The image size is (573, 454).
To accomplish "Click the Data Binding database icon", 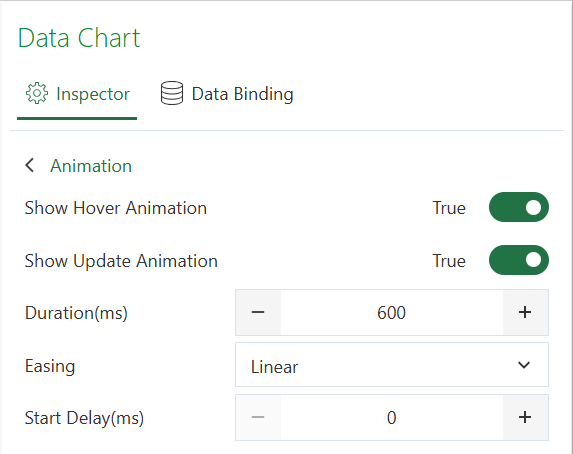I will pyautogui.click(x=172, y=93).
